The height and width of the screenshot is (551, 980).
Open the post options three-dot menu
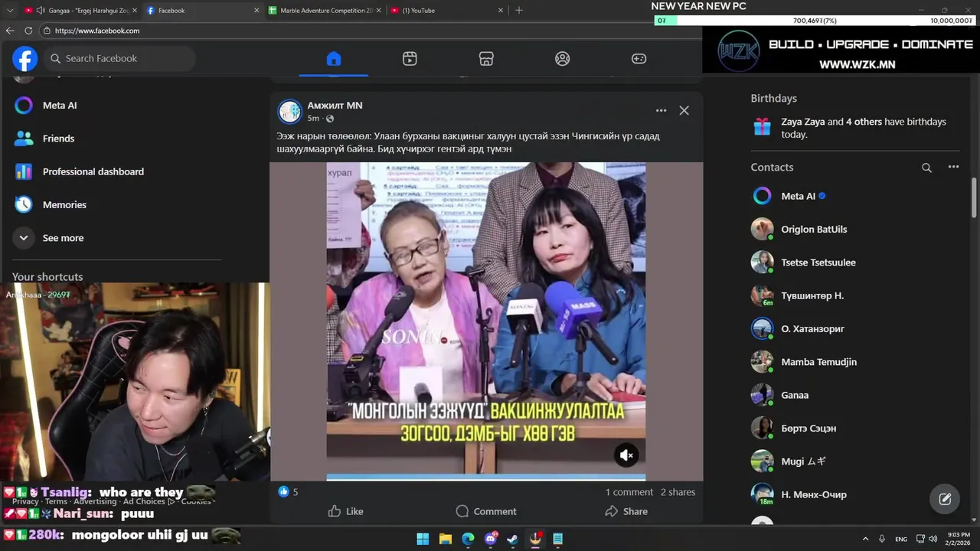coord(661,110)
